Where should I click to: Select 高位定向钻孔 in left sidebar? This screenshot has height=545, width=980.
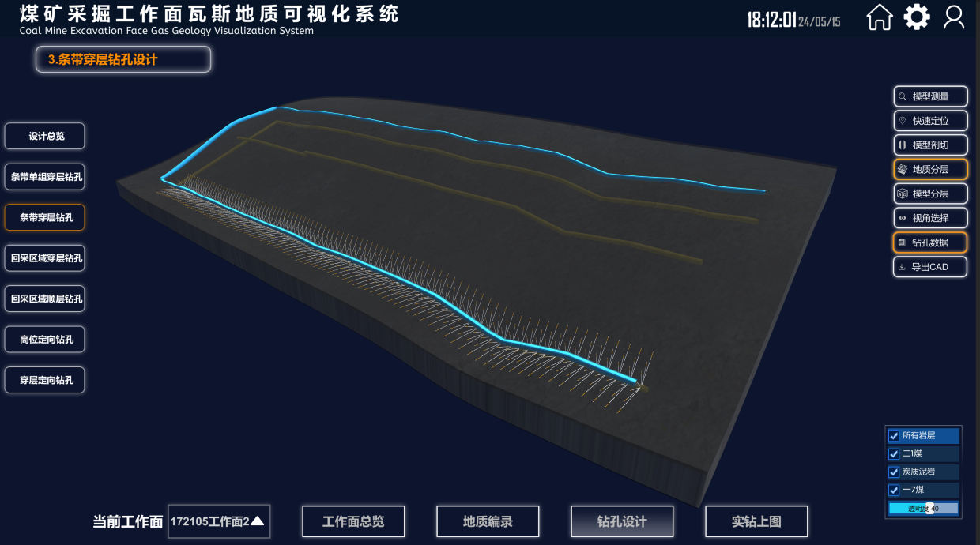click(x=45, y=340)
